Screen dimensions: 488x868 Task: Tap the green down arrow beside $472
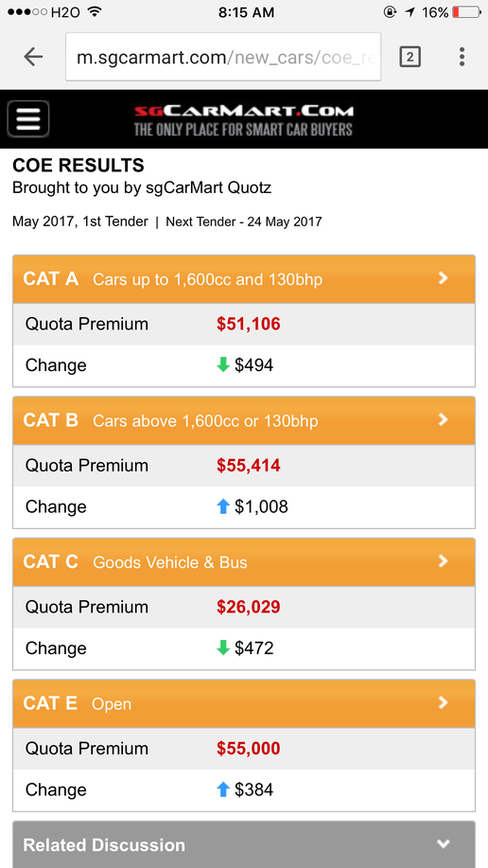223,648
